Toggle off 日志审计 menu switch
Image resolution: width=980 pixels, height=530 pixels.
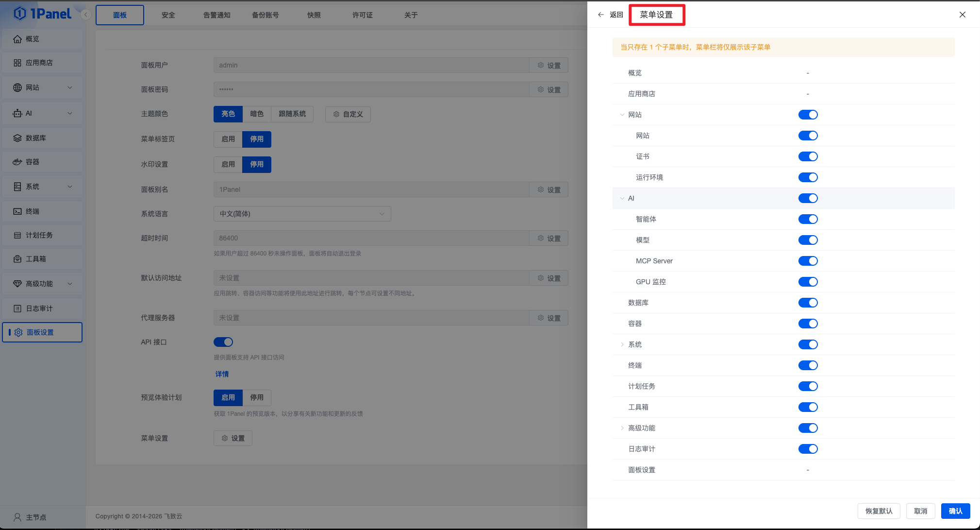(808, 449)
